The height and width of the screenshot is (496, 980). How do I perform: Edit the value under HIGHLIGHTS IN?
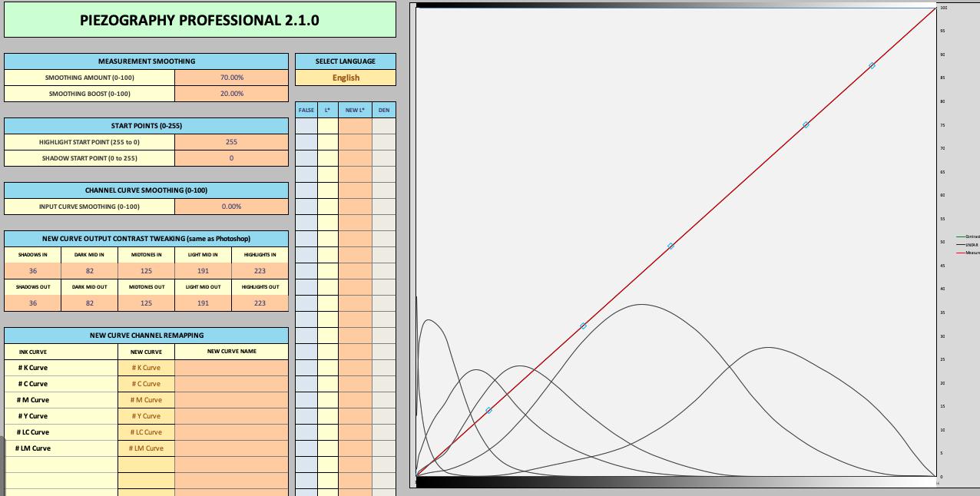point(260,271)
